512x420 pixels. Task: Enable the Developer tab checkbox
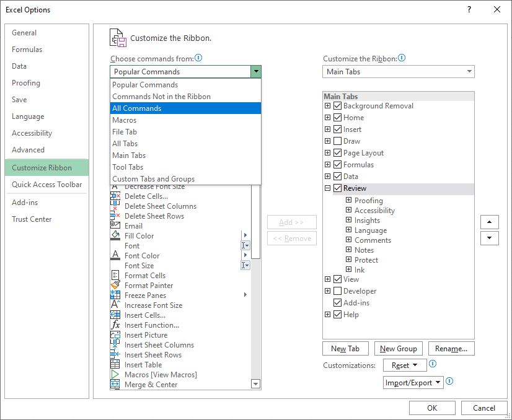click(338, 291)
